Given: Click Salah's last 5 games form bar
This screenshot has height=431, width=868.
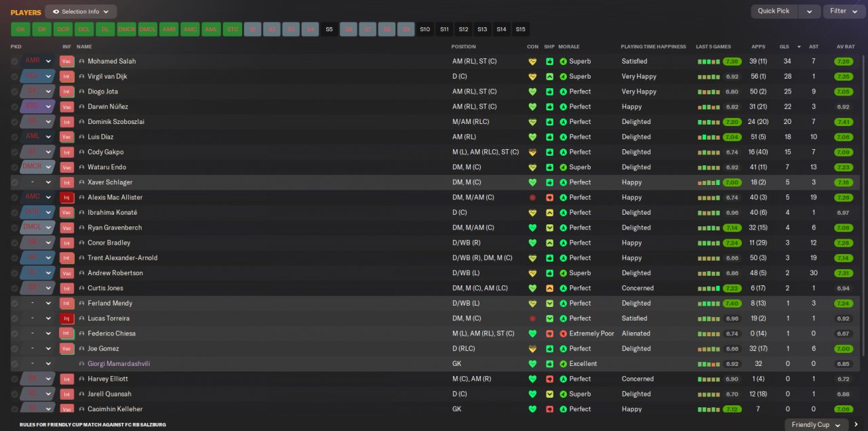Looking at the screenshot, I should [709, 61].
